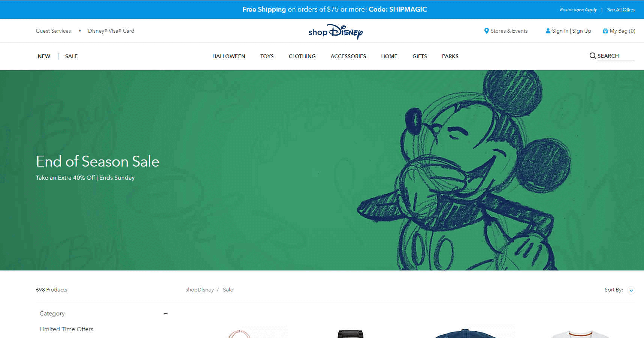This screenshot has height=338, width=644.
Task: Click the shopDisney breadcrumb link
Action: coord(199,290)
